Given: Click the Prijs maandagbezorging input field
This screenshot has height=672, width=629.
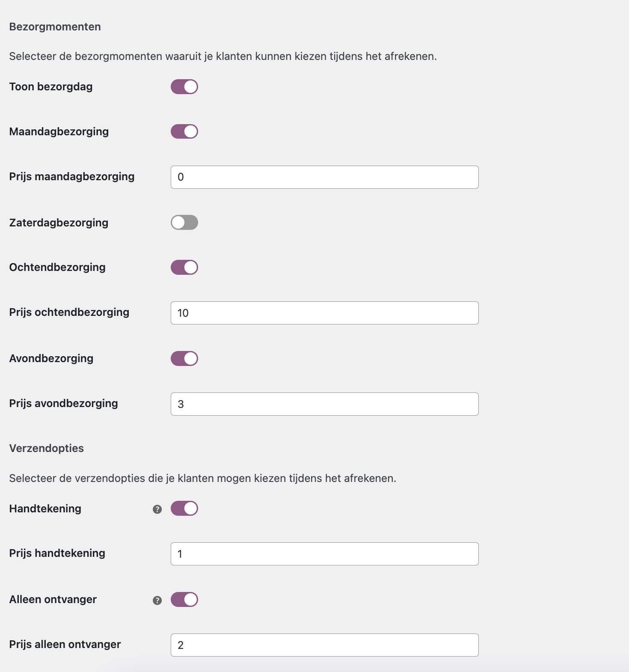Looking at the screenshot, I should click(x=324, y=177).
